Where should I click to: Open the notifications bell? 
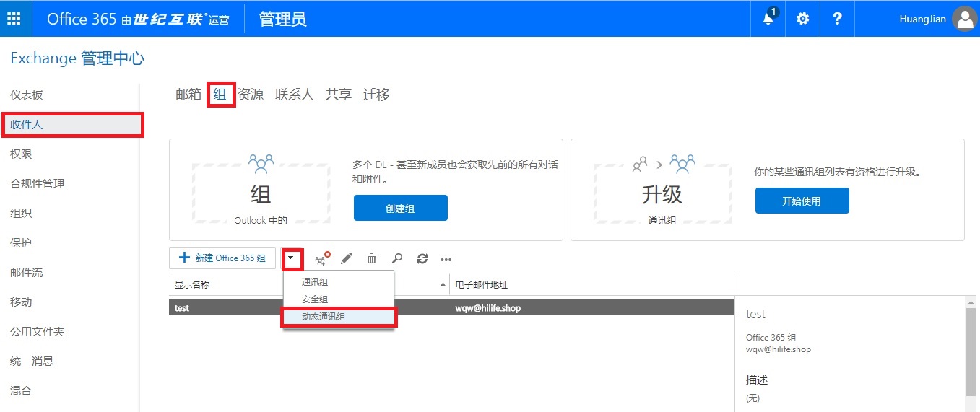768,19
